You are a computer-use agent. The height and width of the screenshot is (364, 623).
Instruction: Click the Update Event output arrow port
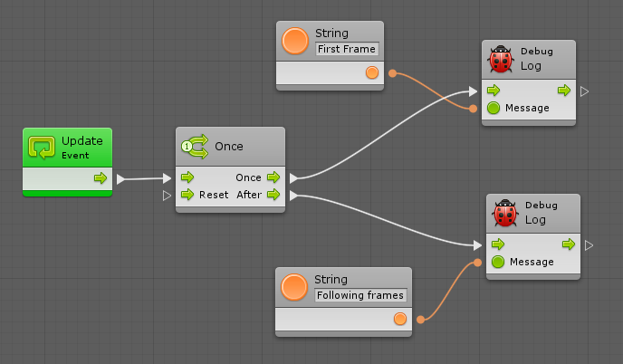tap(100, 178)
